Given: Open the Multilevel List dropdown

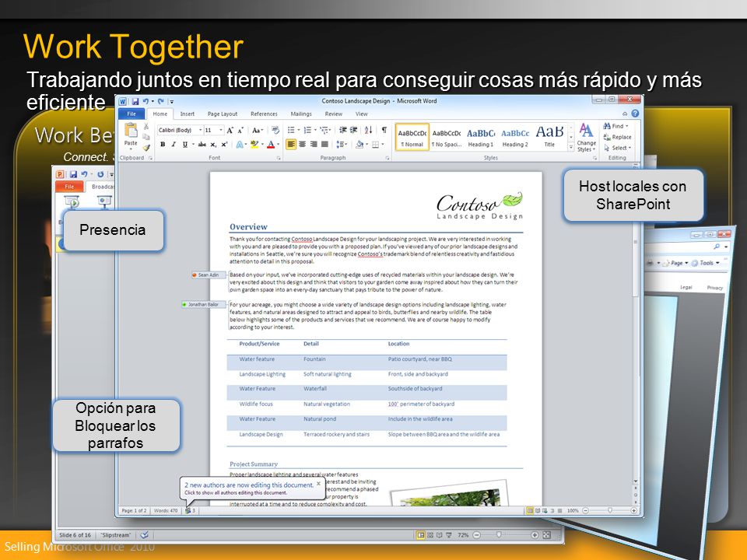Looking at the screenshot, I should (326, 130).
